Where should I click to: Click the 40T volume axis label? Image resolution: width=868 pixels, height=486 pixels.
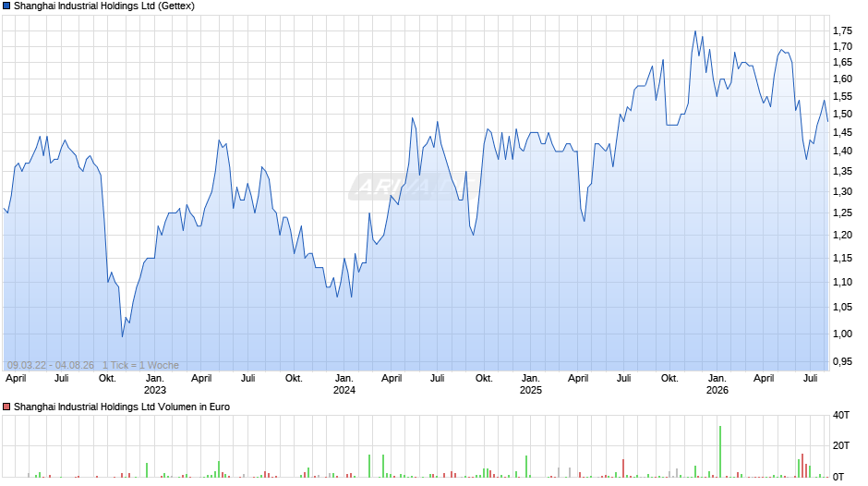[841, 415]
